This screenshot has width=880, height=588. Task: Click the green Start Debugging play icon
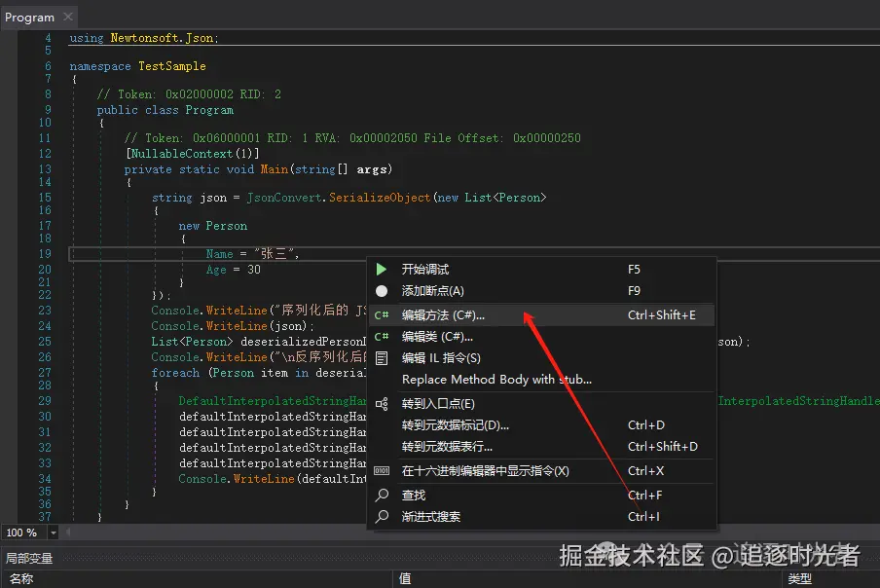381,270
